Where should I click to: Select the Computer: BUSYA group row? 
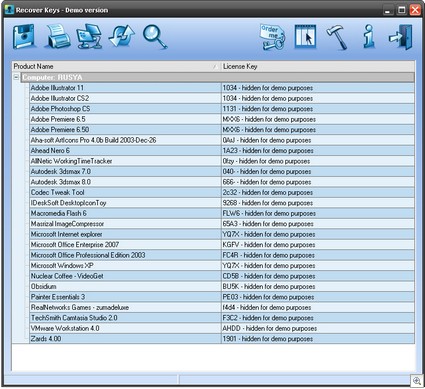pos(218,77)
